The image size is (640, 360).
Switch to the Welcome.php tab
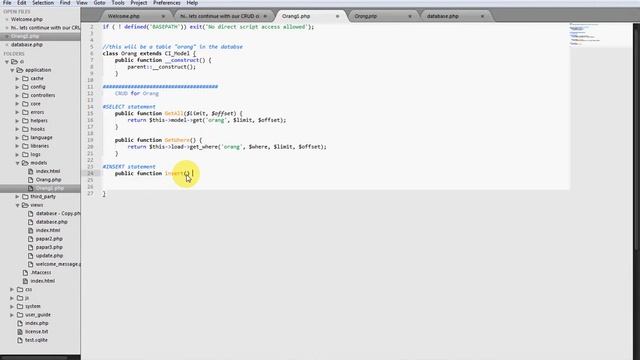124,16
